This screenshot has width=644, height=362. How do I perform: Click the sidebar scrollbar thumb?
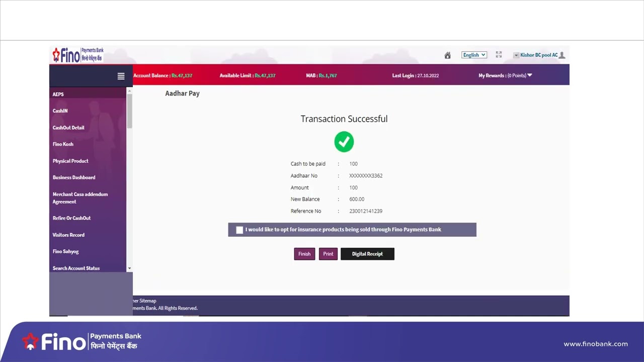pyautogui.click(x=129, y=111)
